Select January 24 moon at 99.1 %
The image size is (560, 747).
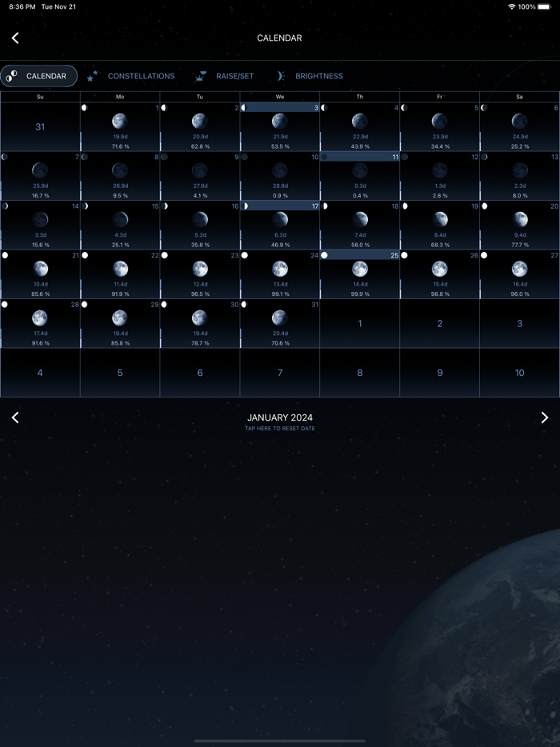[280, 274]
